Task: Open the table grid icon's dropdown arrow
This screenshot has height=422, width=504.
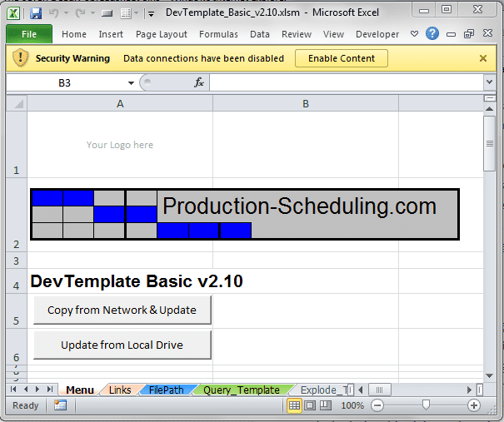Action: (137, 13)
